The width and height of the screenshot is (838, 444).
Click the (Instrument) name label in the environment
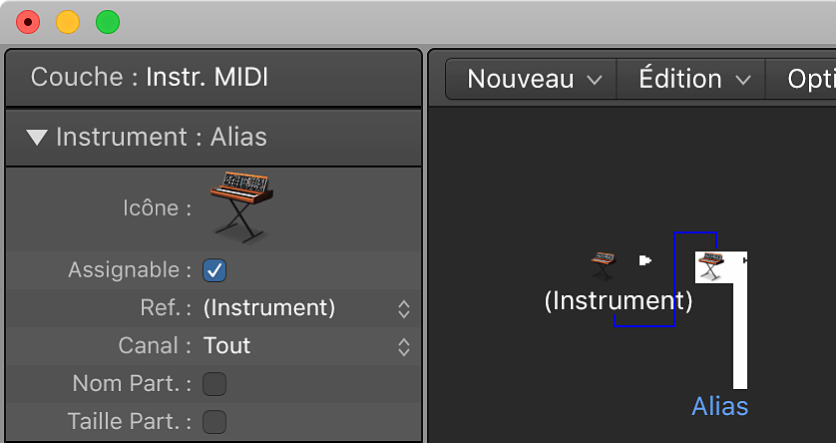tap(618, 300)
